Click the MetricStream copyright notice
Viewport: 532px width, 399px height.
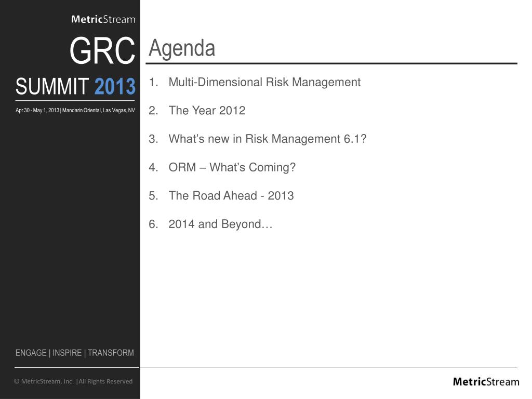73,381
